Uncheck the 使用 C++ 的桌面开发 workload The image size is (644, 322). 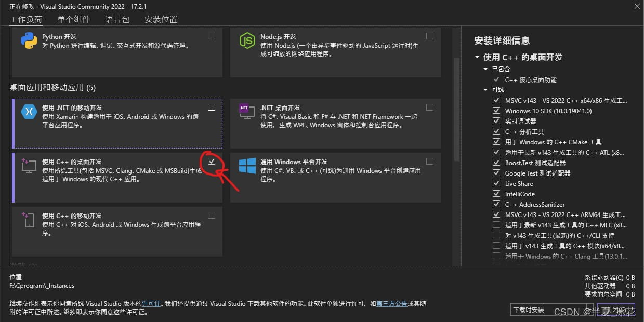[x=212, y=162]
